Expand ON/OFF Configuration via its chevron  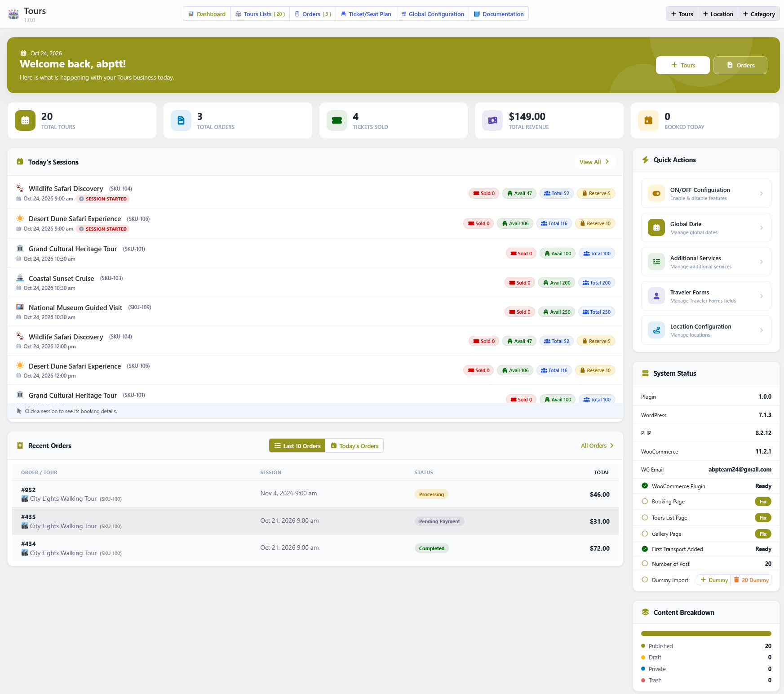(761, 193)
